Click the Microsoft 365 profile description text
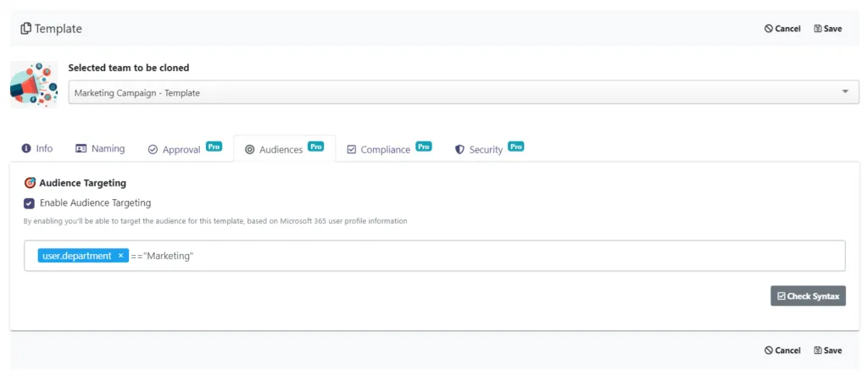 (215, 221)
